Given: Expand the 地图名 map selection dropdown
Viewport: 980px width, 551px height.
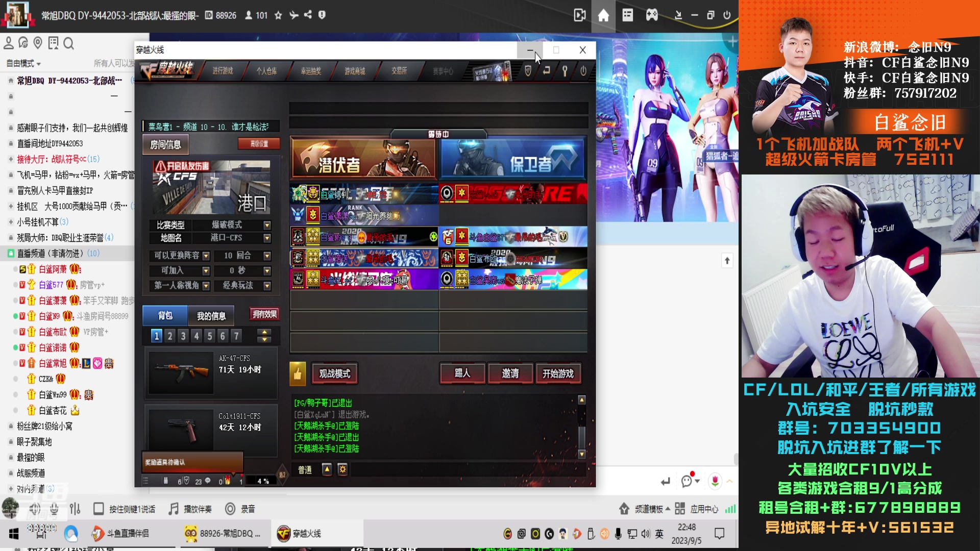Looking at the screenshot, I should pyautogui.click(x=266, y=238).
